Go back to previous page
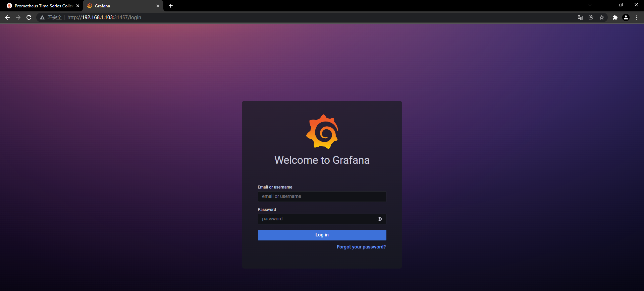644x291 pixels. click(7, 17)
